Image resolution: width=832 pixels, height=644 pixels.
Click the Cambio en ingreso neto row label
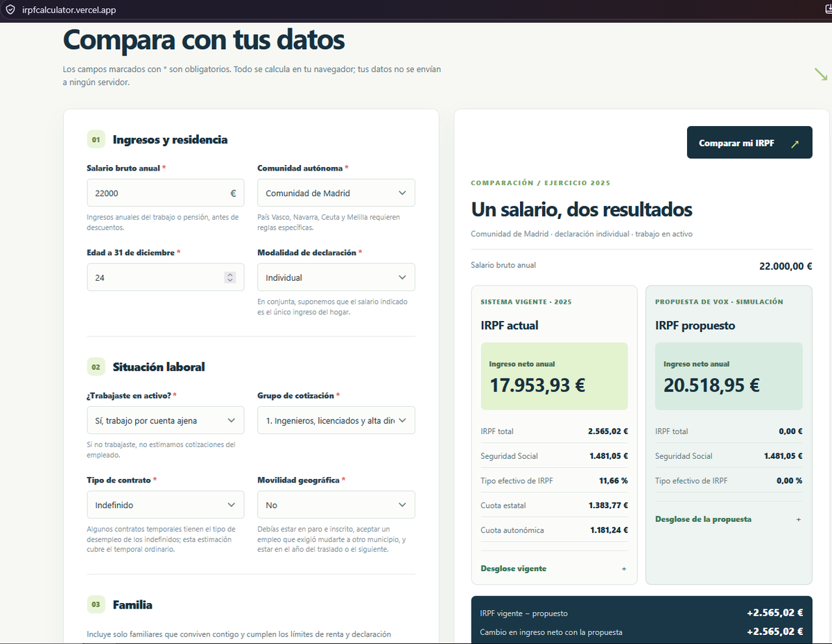[551, 632]
